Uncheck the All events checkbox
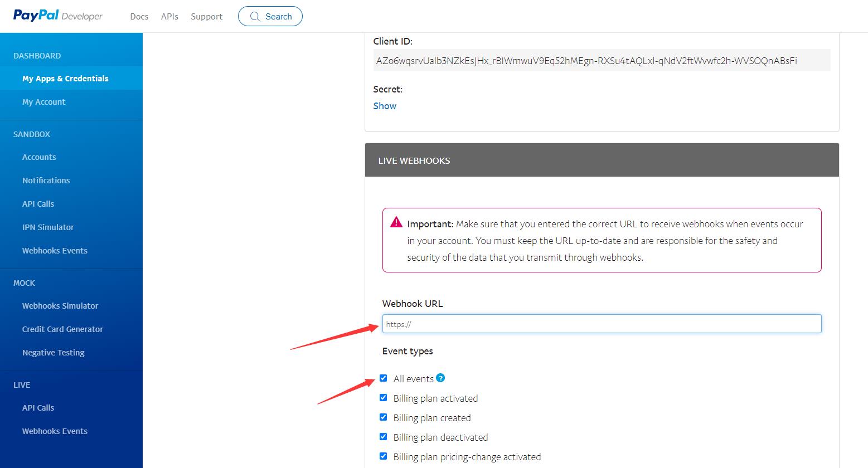 (x=384, y=378)
